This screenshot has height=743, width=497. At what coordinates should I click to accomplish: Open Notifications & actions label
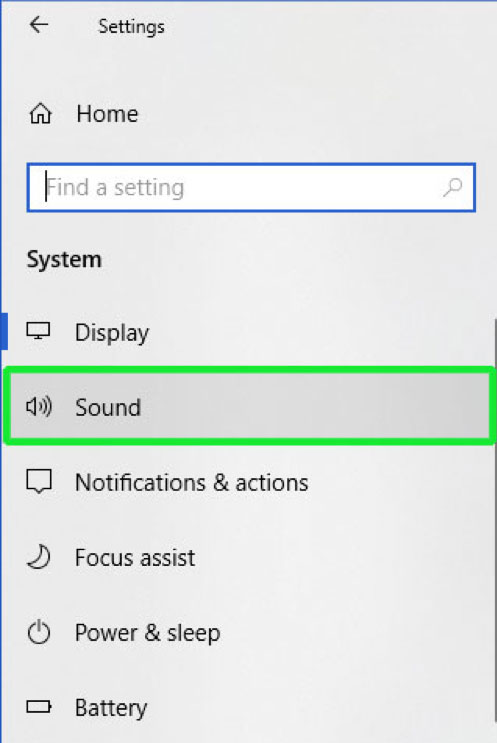pos(191,483)
